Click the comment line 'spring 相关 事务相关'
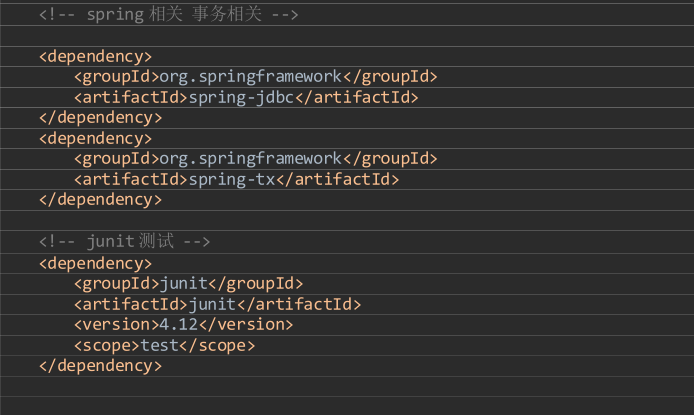This screenshot has width=694, height=415. click(168, 14)
